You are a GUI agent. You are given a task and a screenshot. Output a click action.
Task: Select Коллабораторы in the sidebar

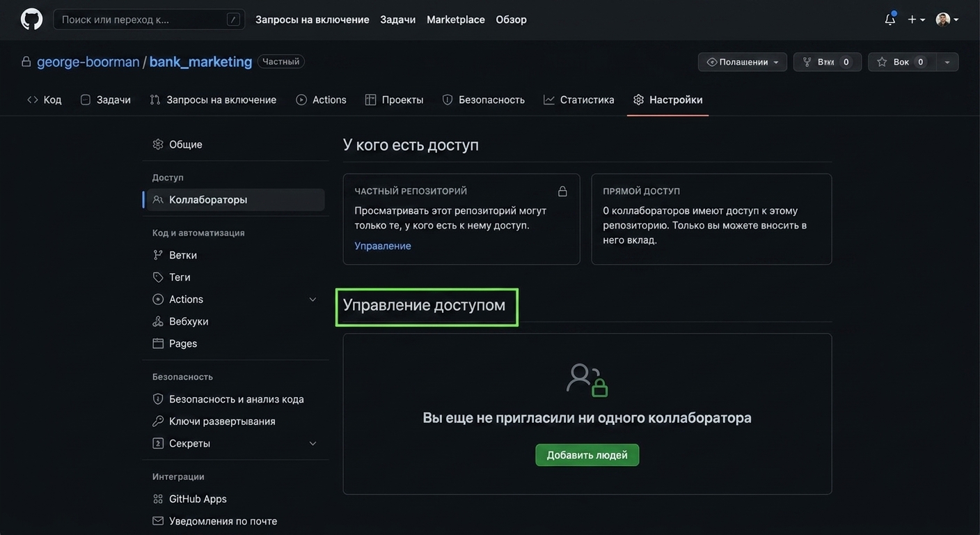point(235,200)
